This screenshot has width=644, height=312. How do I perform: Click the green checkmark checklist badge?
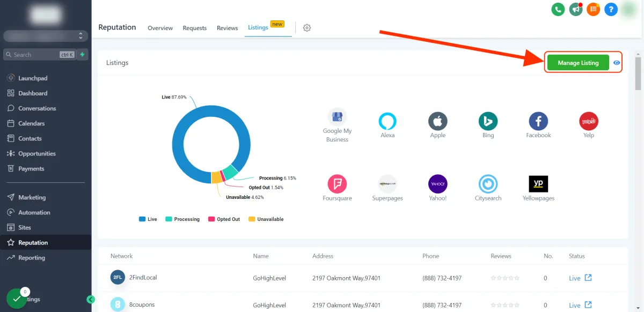pos(17,299)
